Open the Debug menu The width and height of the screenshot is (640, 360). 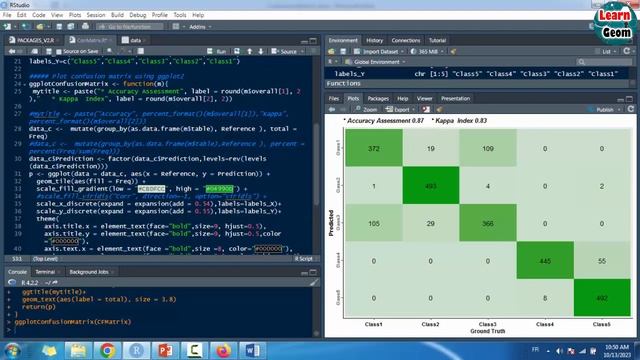pyautogui.click(x=138, y=15)
